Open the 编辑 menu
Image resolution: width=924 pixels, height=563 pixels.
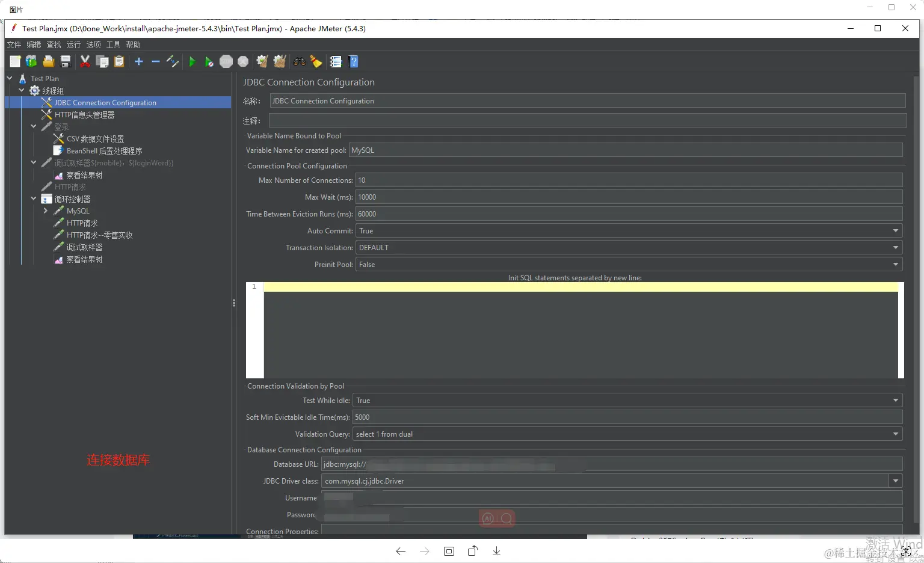tap(34, 45)
